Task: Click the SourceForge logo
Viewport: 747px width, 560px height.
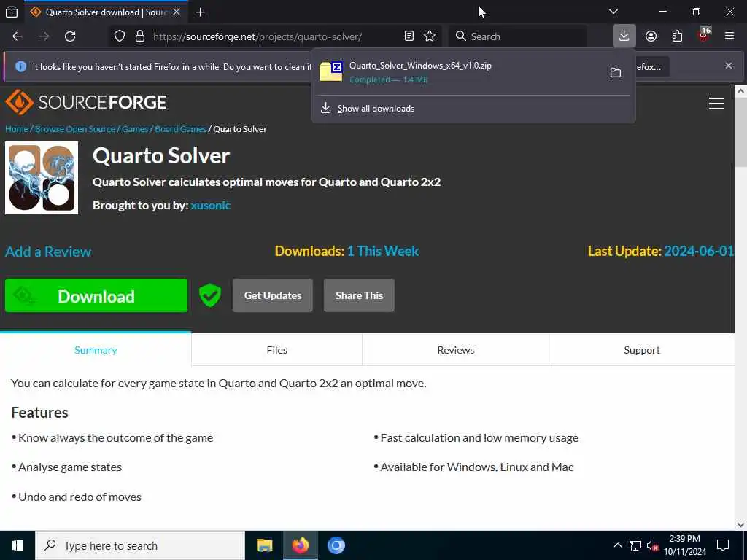Action: click(x=86, y=102)
